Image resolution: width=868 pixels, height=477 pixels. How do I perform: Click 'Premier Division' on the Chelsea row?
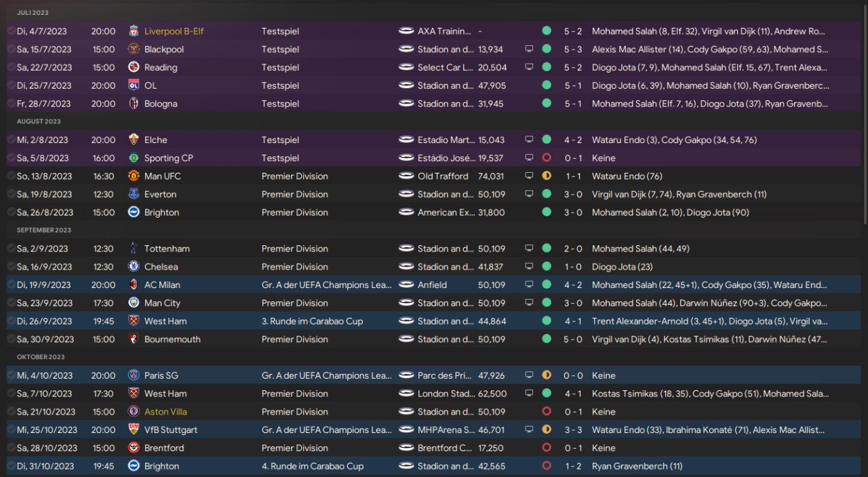click(295, 267)
